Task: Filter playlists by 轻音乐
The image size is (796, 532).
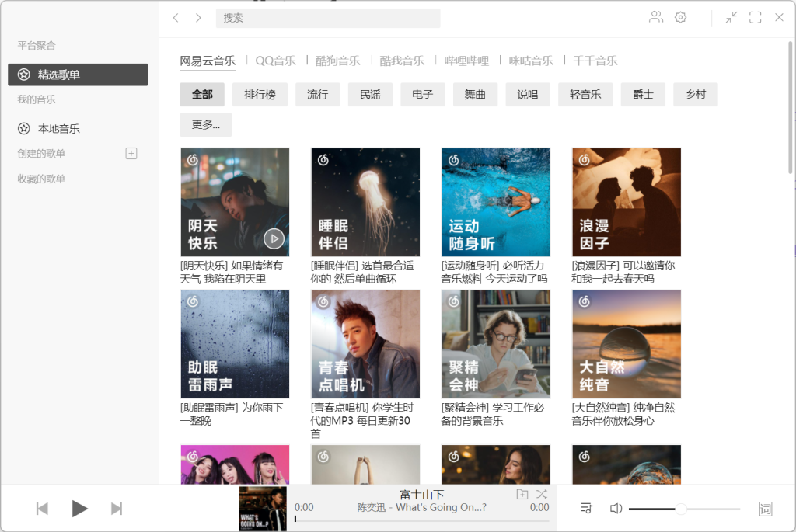Action: [x=585, y=94]
